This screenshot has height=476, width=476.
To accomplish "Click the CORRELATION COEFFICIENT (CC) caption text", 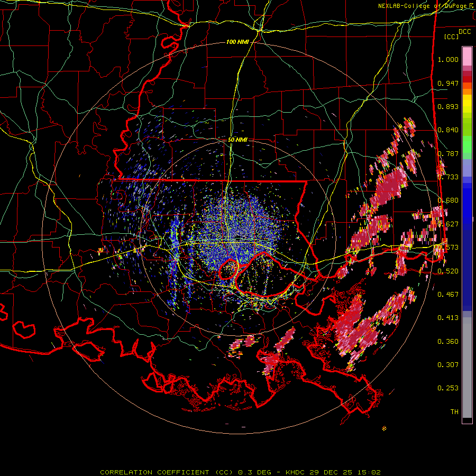I will tap(167, 472).
